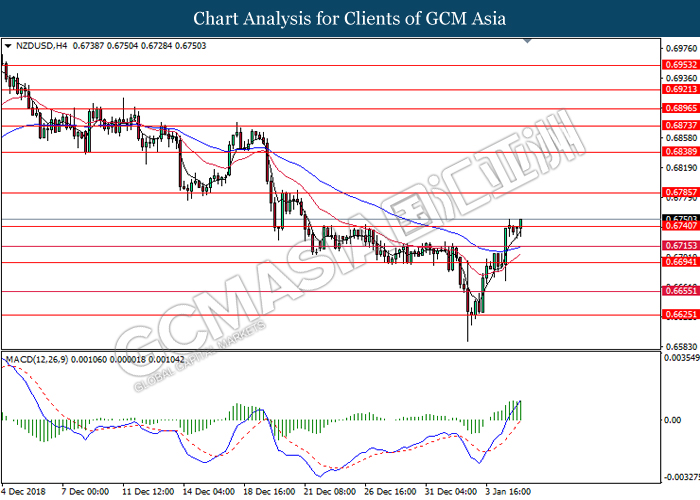This screenshot has height=500, width=700.
Task: Click the 0.69760 price axis value
Action: point(681,48)
